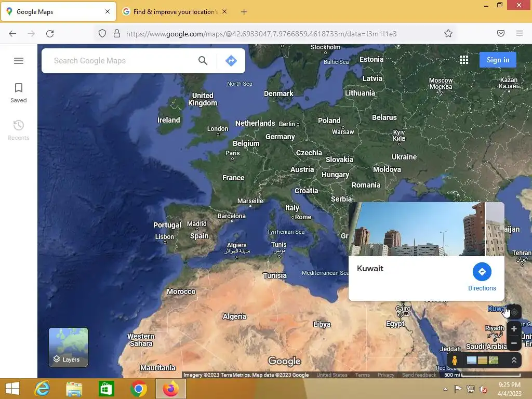The image size is (532, 399).
Task: Click the show your location button
Action: tap(514, 312)
